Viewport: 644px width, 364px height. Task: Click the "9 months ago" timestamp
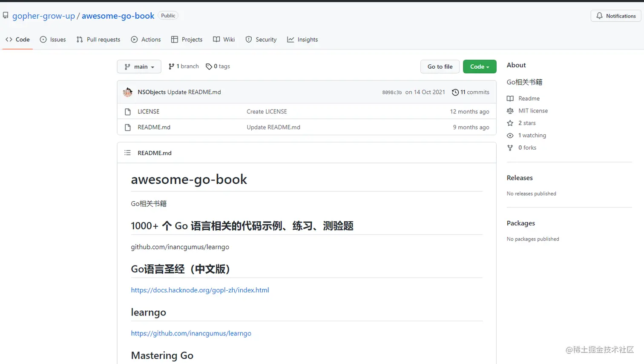[471, 127]
